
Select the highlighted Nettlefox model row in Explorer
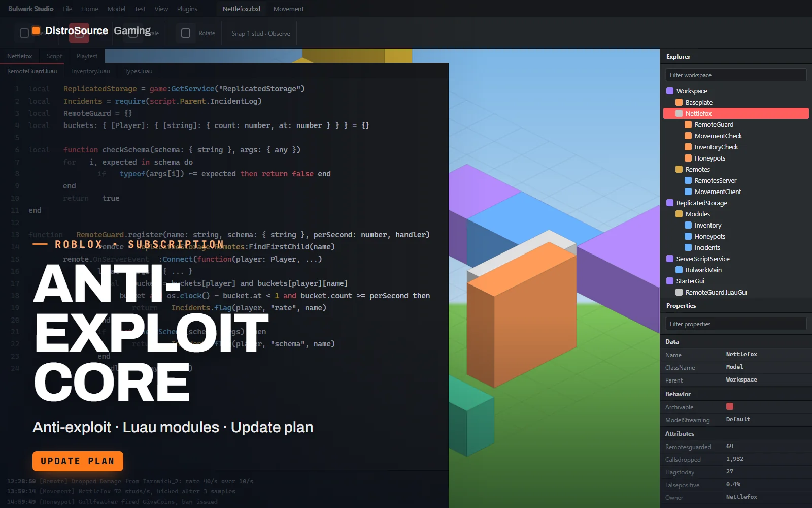click(736, 113)
